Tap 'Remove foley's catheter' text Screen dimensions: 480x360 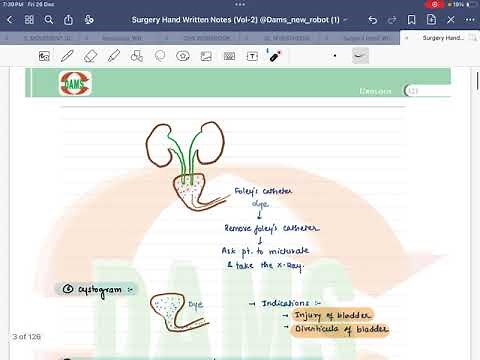272,228
